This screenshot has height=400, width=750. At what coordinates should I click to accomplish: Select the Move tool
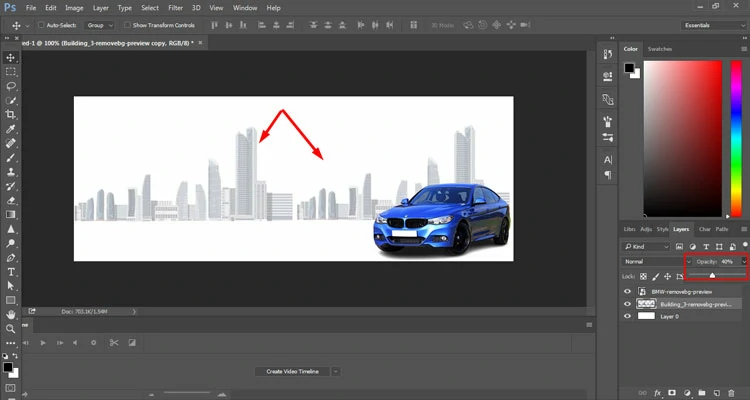point(11,57)
